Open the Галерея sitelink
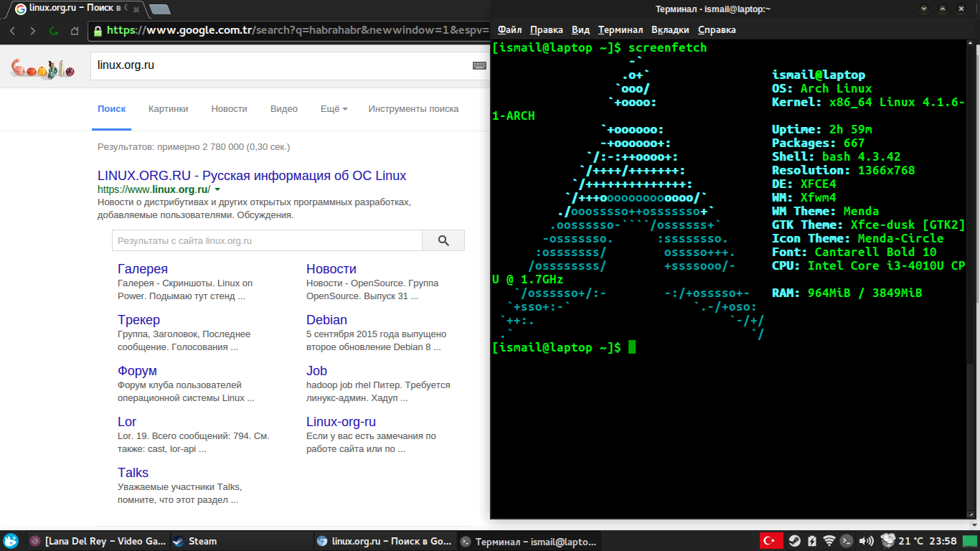980x551 pixels. (x=143, y=269)
